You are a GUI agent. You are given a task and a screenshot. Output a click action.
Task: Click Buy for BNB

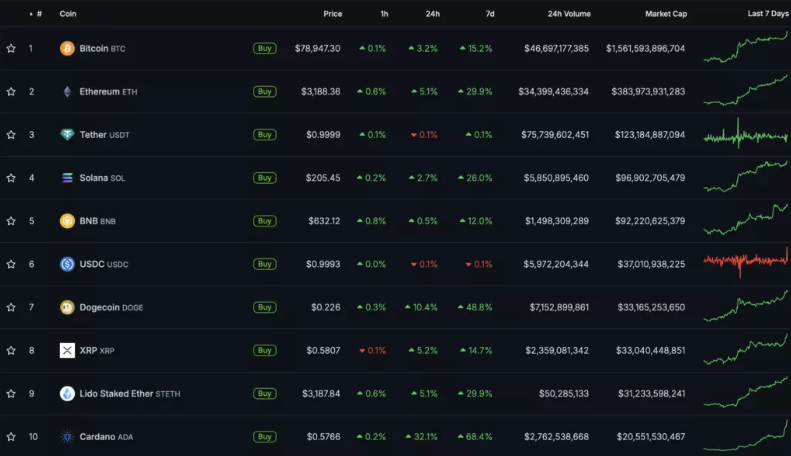point(265,221)
